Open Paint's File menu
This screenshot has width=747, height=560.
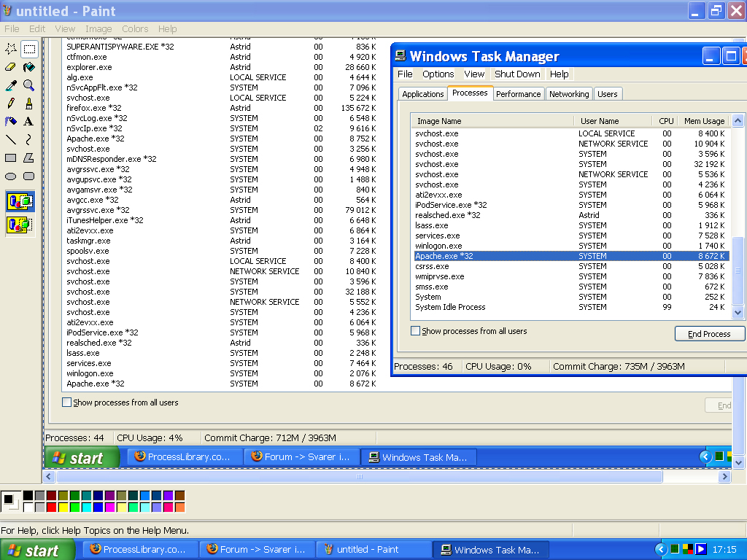(12, 29)
